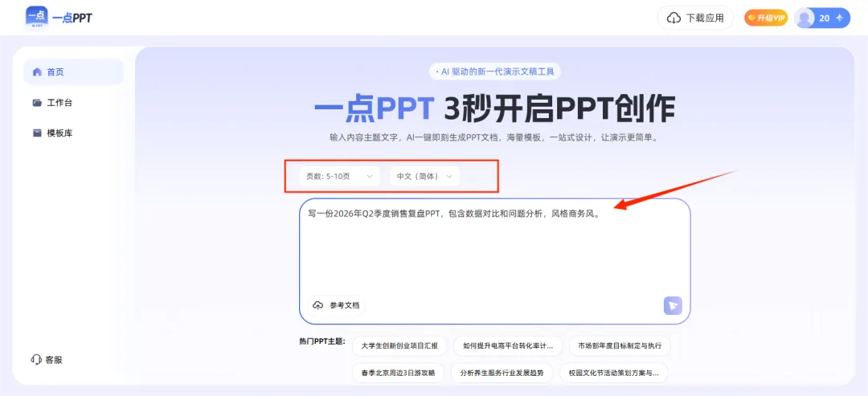Open 客服 customer service
Viewport: 868px width, 396px height.
[x=47, y=360]
